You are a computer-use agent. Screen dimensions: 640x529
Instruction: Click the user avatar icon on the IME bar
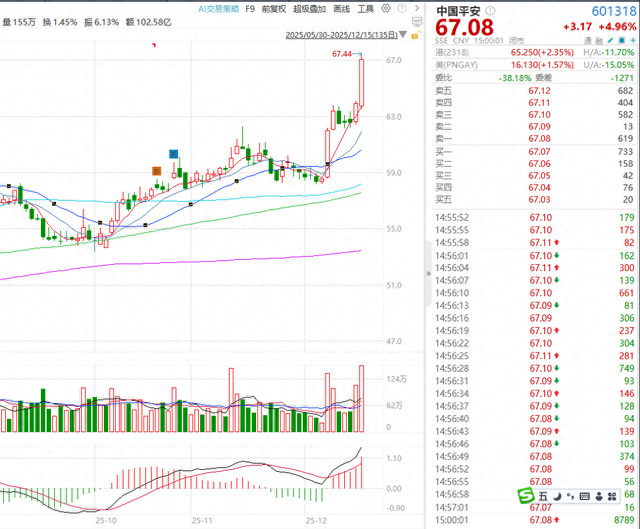599,496
